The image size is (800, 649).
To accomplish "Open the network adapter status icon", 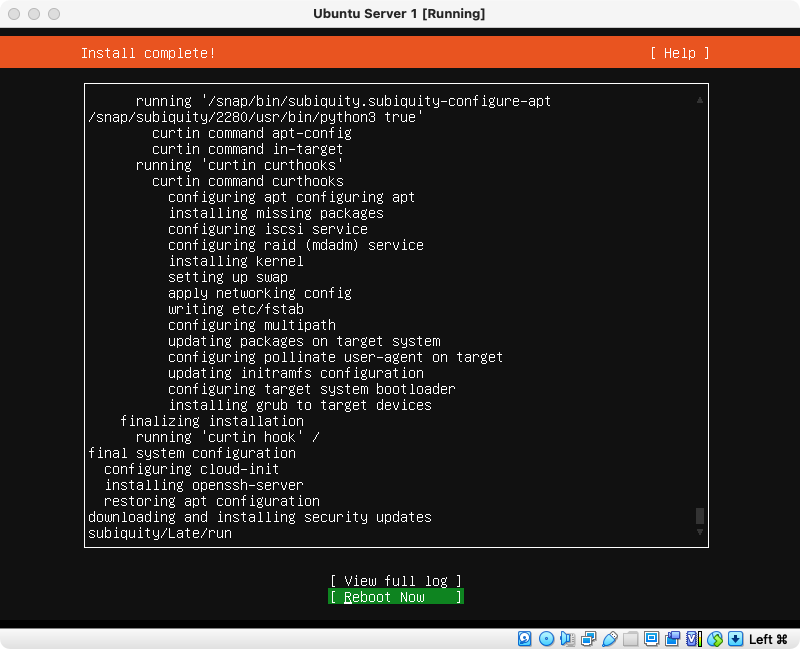I will 588,638.
